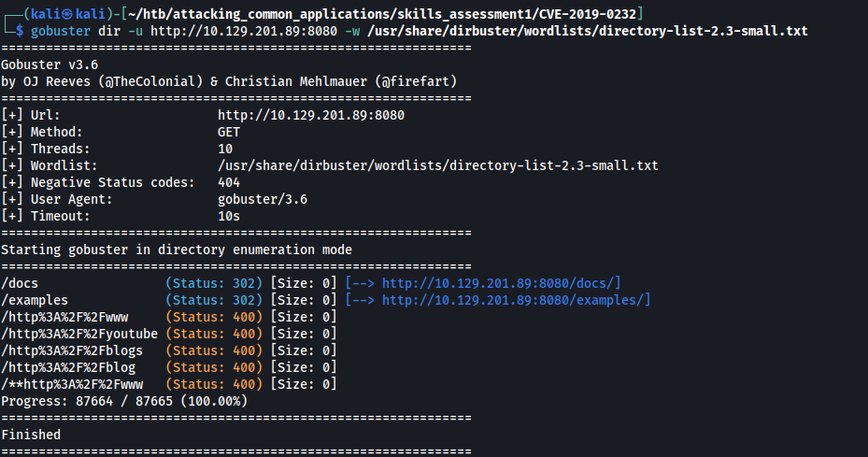This screenshot has width=868, height=457.
Task: Click the Negative Status codes value 404
Action: click(229, 182)
